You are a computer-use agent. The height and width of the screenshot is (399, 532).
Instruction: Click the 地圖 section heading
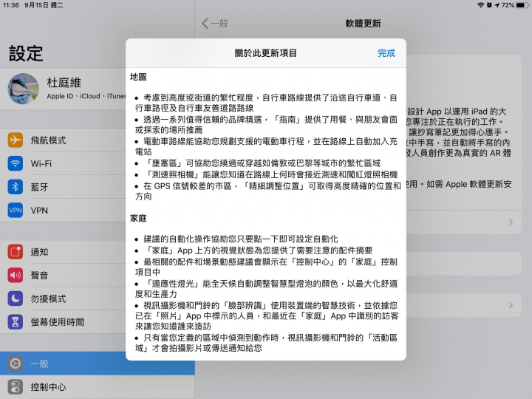138,77
